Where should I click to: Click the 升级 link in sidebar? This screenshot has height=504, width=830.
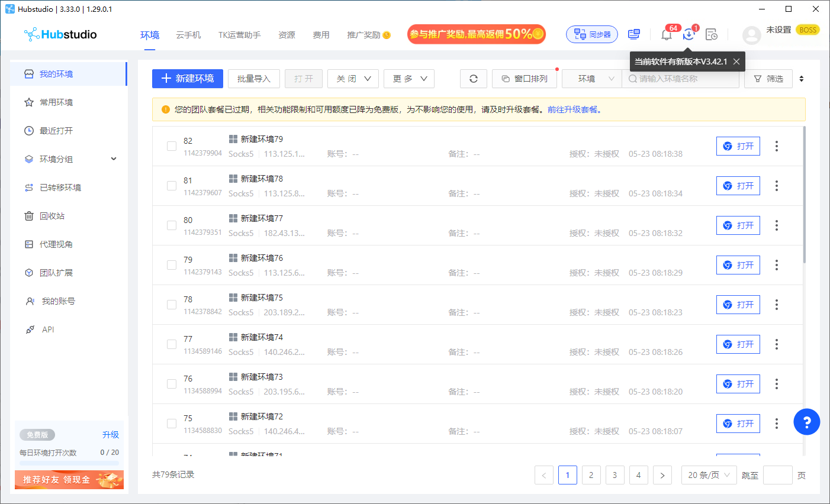pos(111,435)
